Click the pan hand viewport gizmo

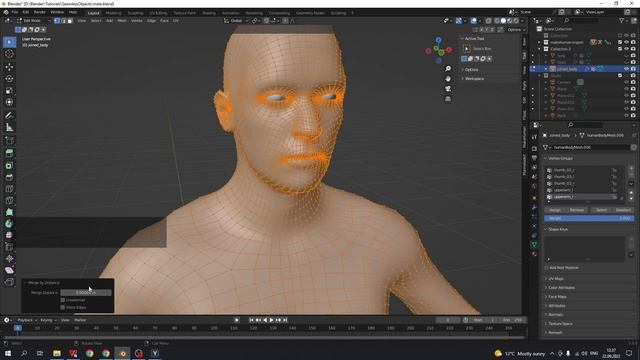448,78
